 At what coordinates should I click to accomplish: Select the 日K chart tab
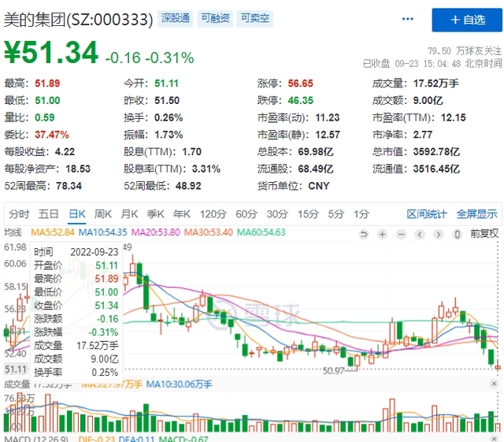tap(77, 214)
